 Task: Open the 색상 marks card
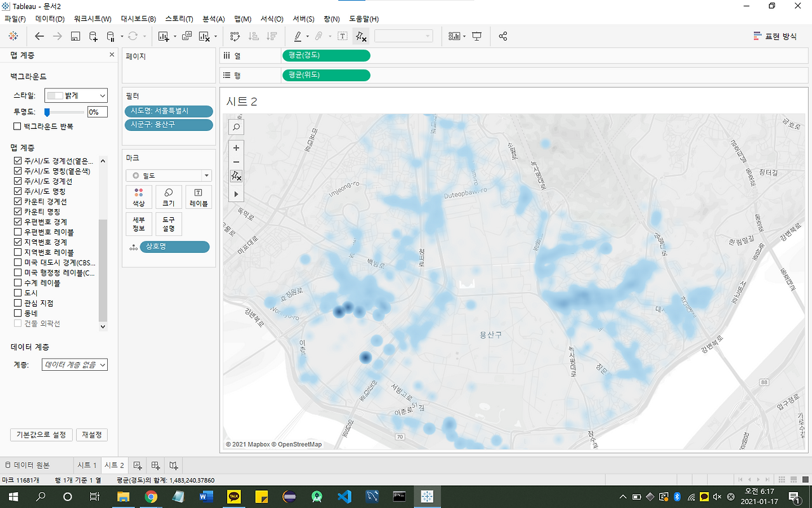pyautogui.click(x=138, y=197)
